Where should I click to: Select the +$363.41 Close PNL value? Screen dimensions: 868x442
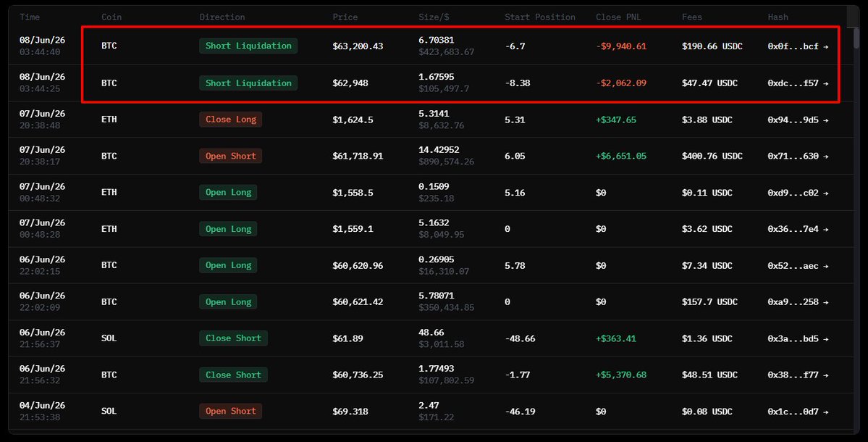616,338
